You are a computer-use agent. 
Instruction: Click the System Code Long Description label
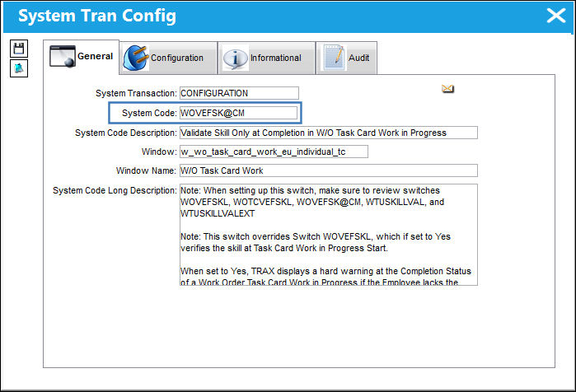115,190
